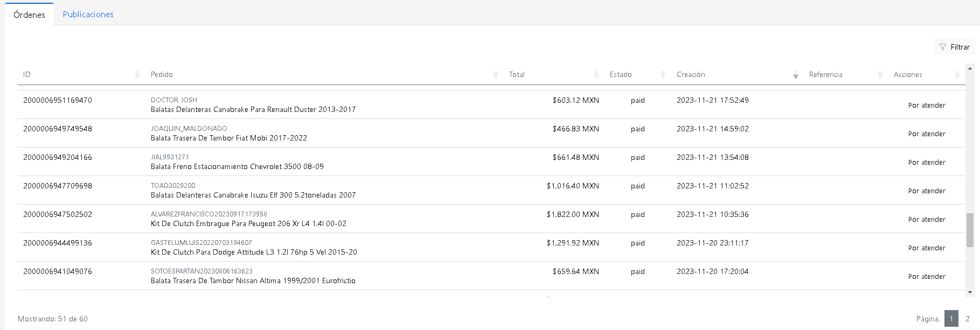Sort by Referencia column sort arrows
The width and height of the screenshot is (980, 330).
click(x=880, y=75)
